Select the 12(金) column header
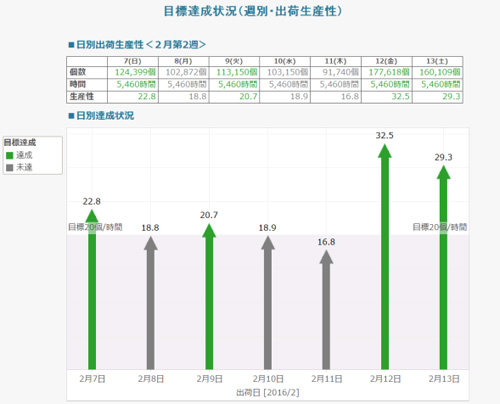 (387, 61)
